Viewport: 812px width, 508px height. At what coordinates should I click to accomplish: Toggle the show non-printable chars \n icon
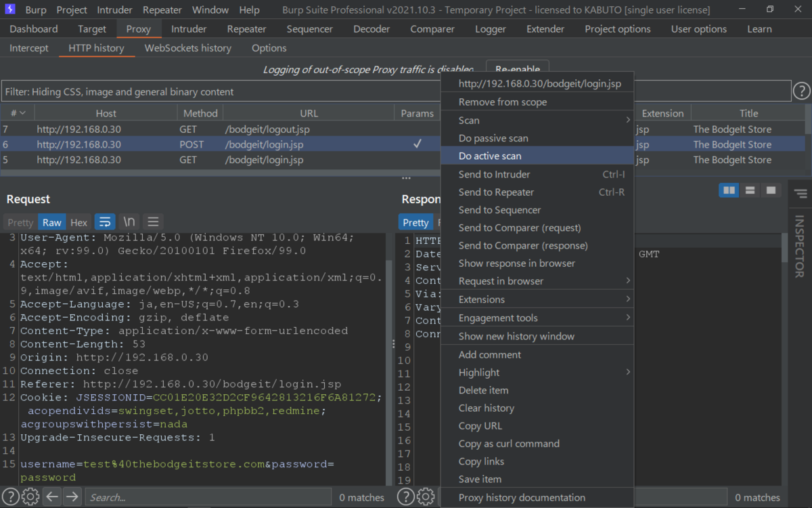(x=129, y=221)
